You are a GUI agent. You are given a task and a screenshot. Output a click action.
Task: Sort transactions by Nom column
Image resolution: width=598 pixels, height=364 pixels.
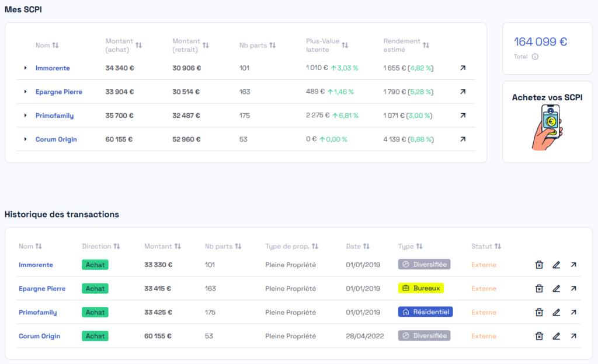tap(39, 246)
